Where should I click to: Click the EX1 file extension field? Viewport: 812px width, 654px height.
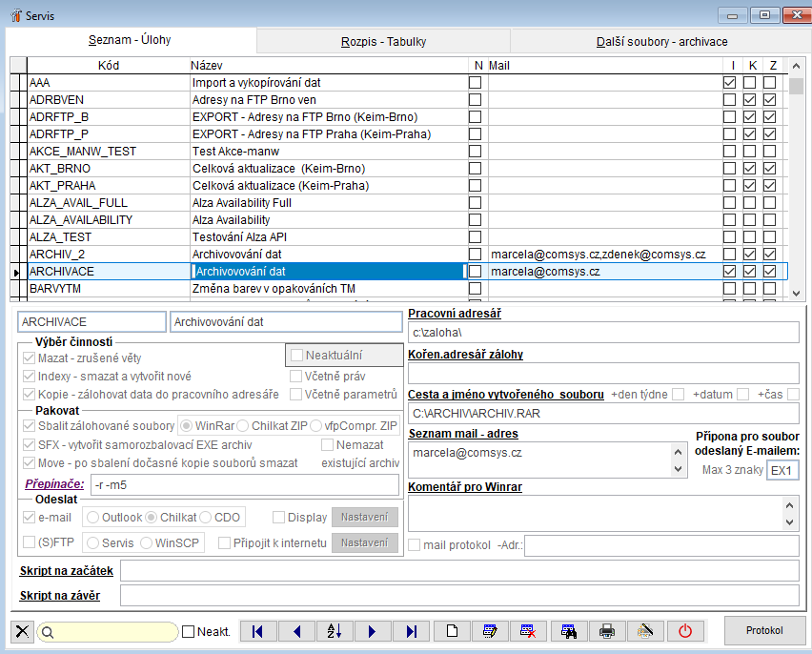point(782,471)
